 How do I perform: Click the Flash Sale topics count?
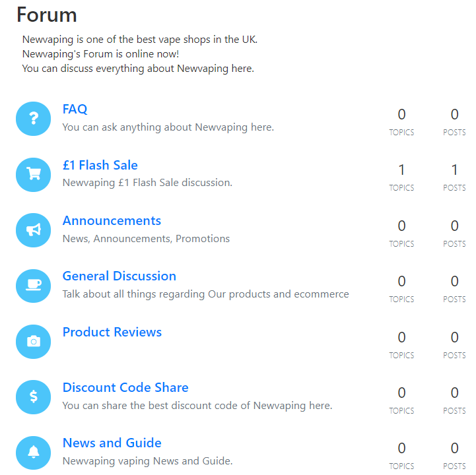[401, 170]
